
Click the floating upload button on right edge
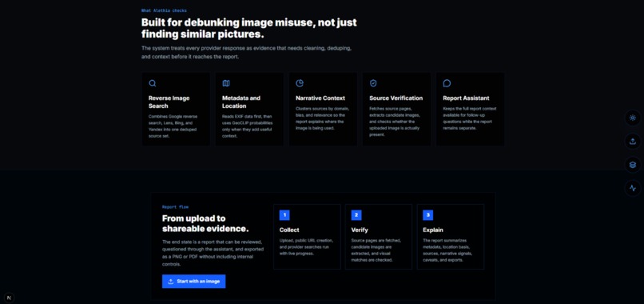tap(633, 142)
